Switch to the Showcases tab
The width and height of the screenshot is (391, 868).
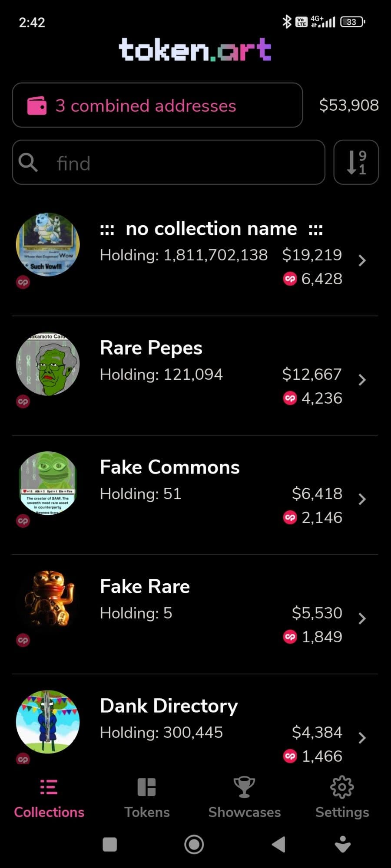(x=244, y=798)
